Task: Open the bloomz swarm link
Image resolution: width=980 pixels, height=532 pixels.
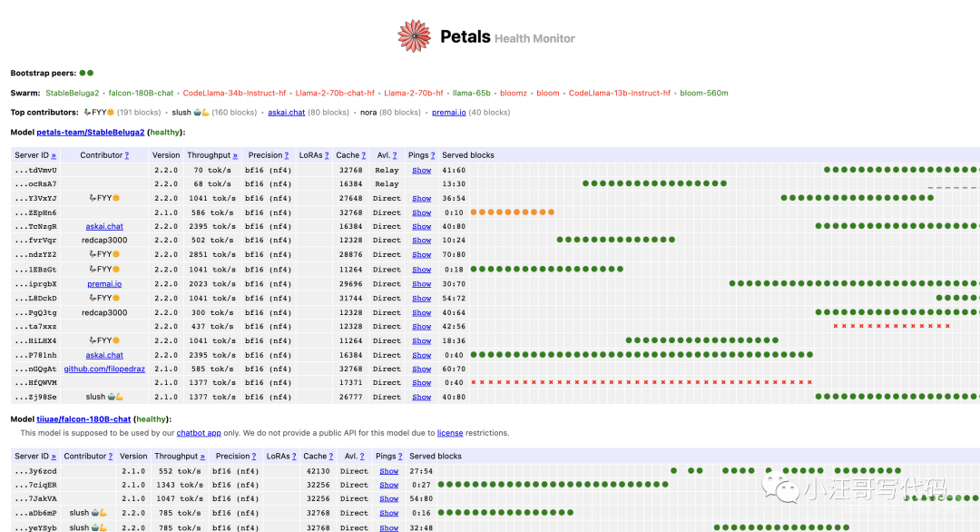Action: pyautogui.click(x=513, y=94)
